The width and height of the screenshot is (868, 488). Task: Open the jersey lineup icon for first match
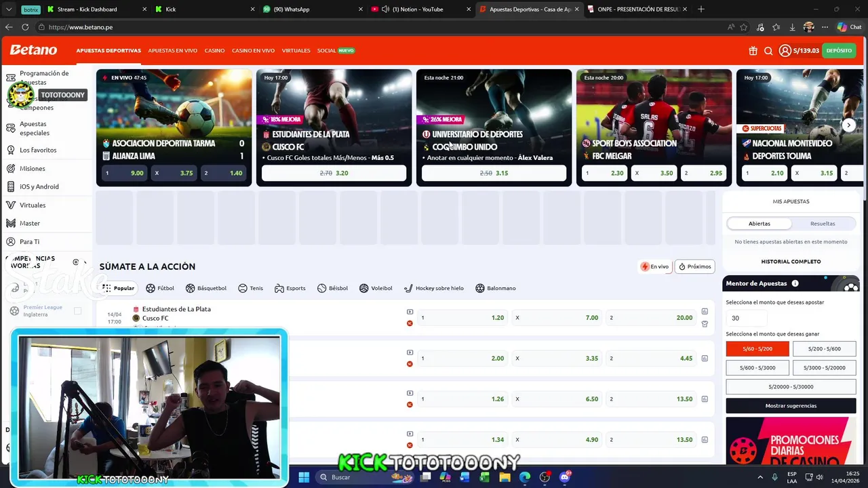(705, 324)
